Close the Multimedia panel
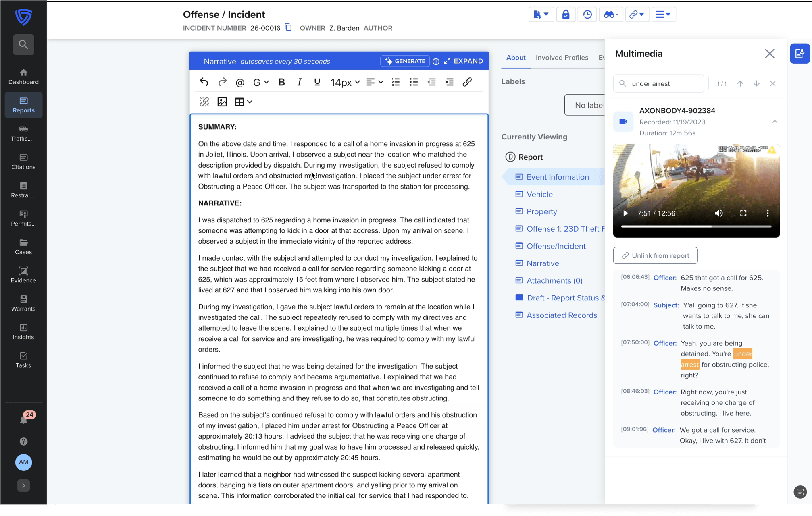The image size is (812, 516). [769, 54]
